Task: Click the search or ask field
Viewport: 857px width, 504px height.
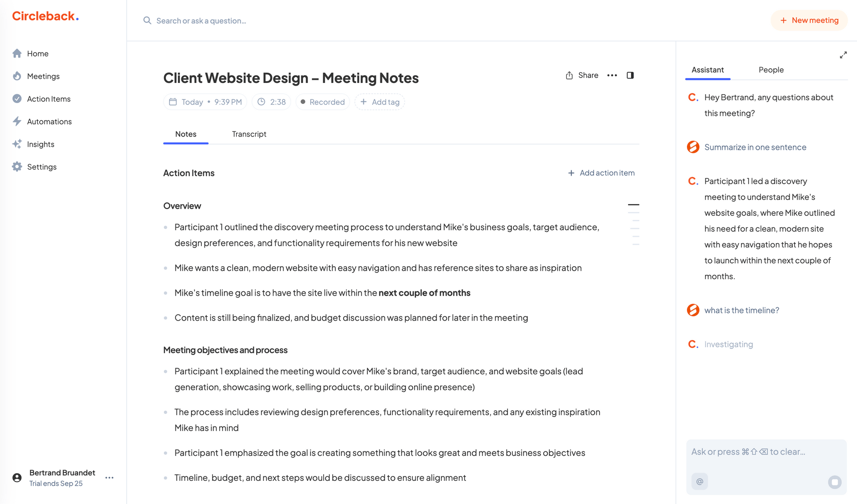Action: pyautogui.click(x=201, y=21)
